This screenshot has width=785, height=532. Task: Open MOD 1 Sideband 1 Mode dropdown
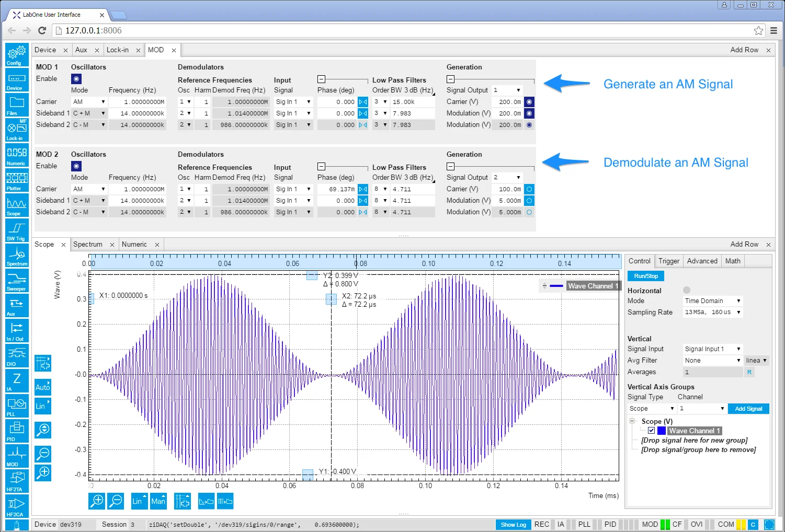89,113
